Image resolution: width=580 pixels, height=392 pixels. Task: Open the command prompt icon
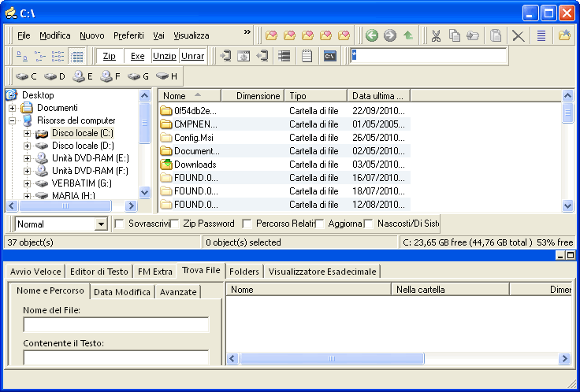[x=331, y=56]
